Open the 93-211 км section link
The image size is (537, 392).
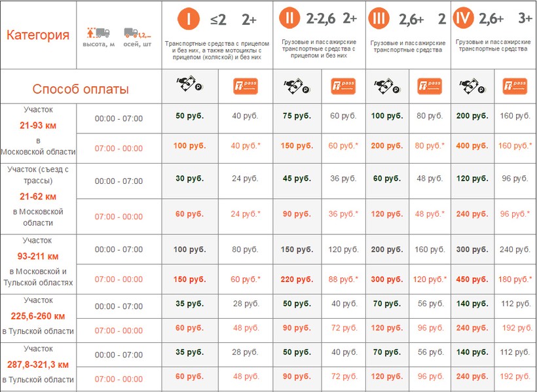[37, 256]
